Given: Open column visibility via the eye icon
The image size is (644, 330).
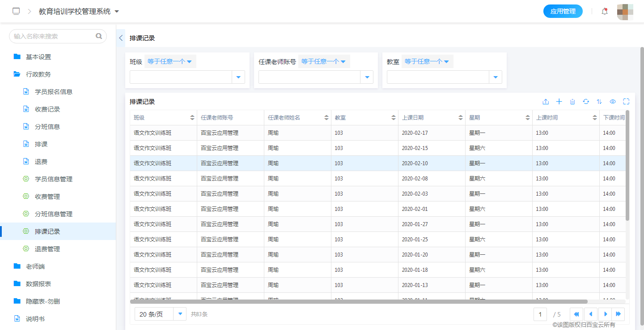Looking at the screenshot, I should point(613,102).
